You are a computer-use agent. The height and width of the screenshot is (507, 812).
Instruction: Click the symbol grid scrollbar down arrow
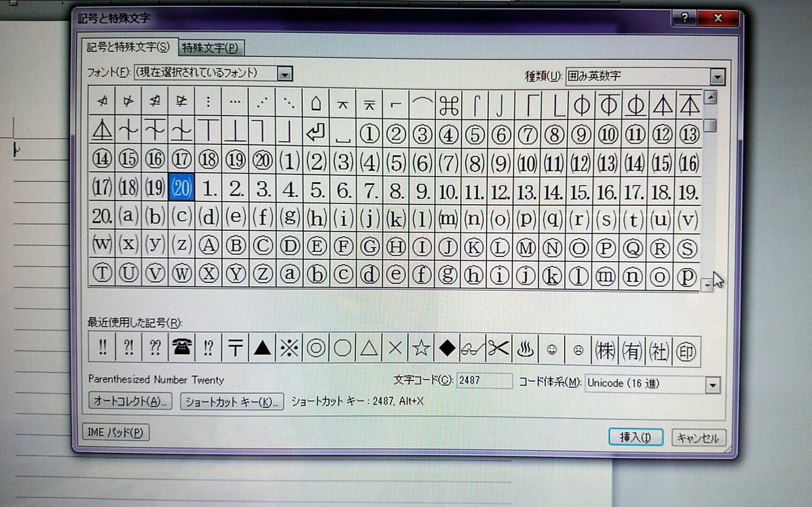tap(708, 286)
